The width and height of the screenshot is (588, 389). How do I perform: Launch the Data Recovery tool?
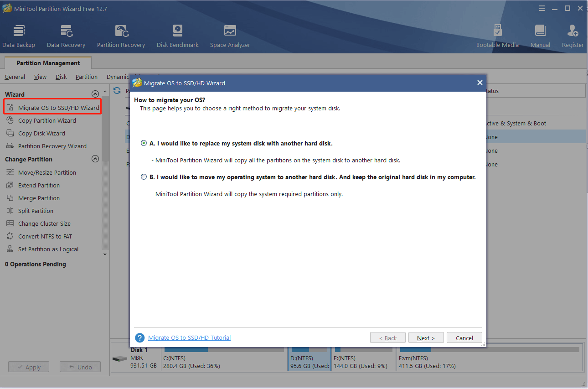66,36
